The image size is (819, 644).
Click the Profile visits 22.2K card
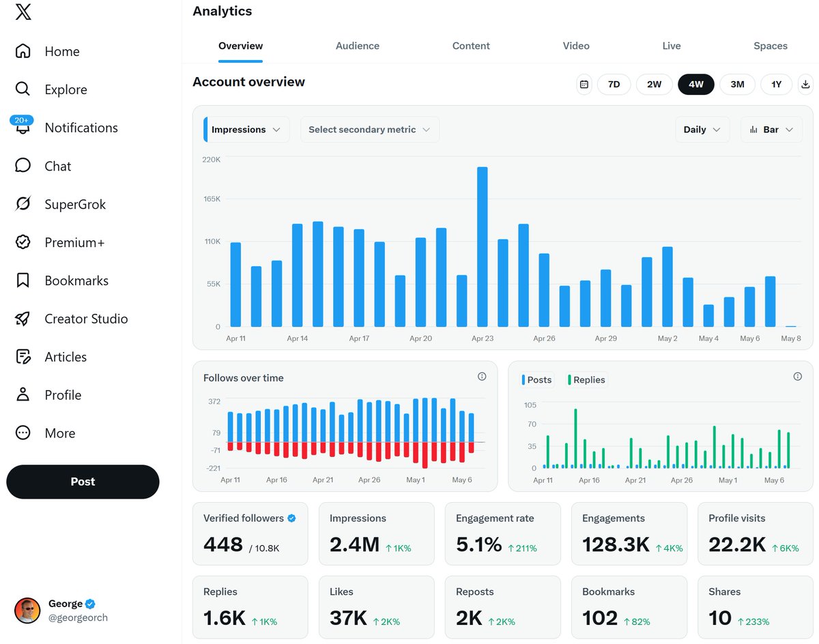click(756, 534)
